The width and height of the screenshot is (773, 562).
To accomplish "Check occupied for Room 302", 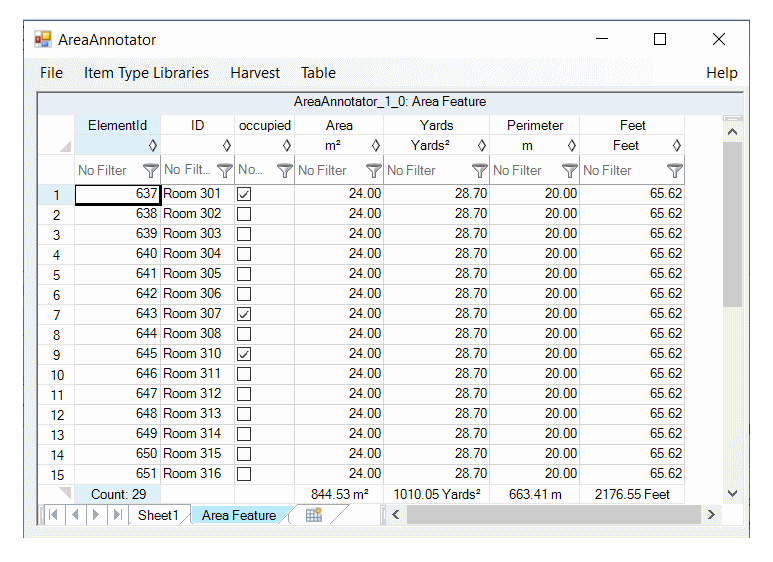I will point(244,214).
